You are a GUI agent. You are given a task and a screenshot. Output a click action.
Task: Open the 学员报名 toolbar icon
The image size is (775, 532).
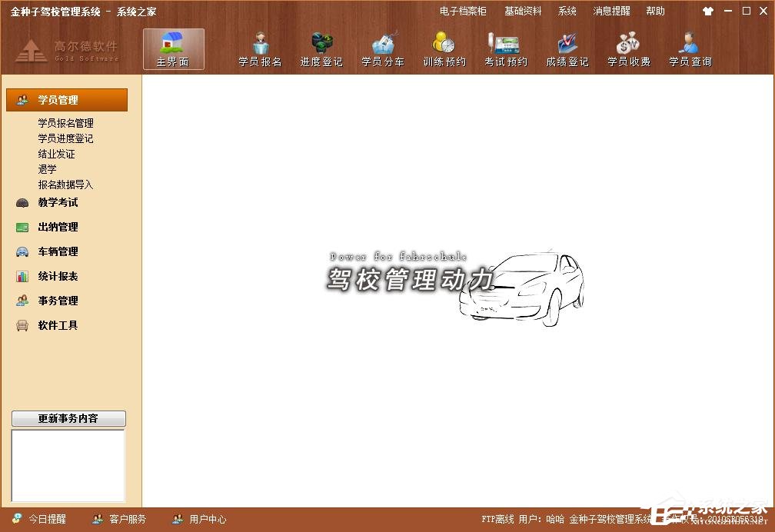(260, 49)
